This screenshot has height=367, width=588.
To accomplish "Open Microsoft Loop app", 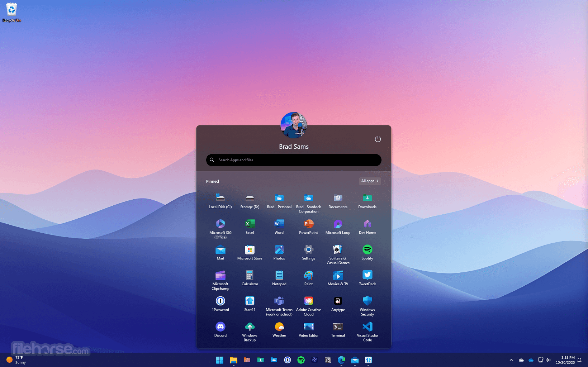I will click(338, 227).
